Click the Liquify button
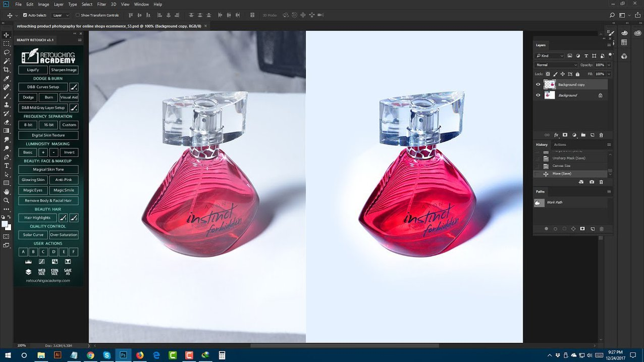 click(33, 70)
